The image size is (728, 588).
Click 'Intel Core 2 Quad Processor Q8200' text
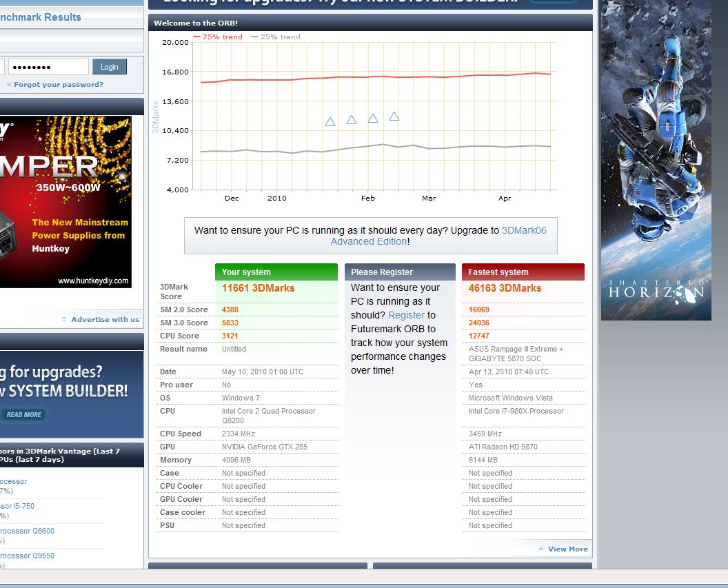(x=268, y=416)
